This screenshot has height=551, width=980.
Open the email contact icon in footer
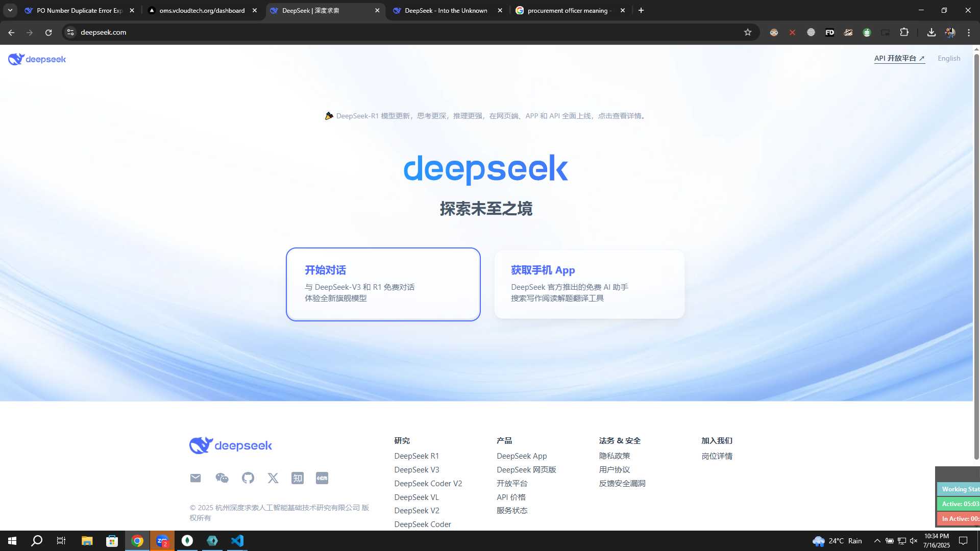[x=195, y=478]
